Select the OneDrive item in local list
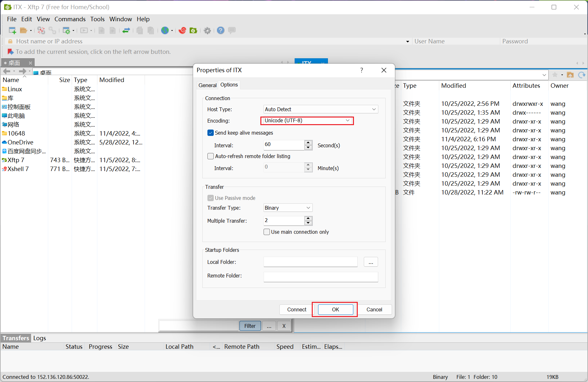This screenshot has width=588, height=382. 72,142
